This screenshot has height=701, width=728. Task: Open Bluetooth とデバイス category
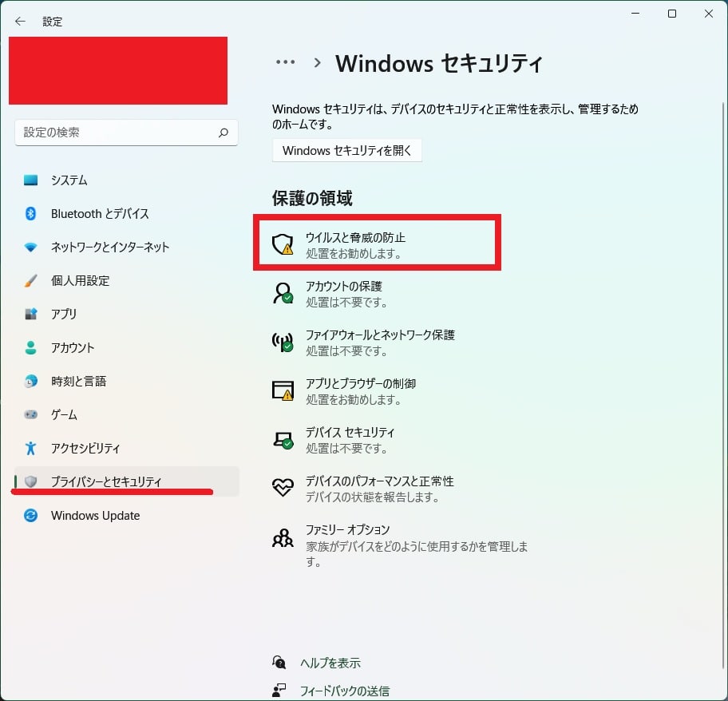[x=126, y=213]
